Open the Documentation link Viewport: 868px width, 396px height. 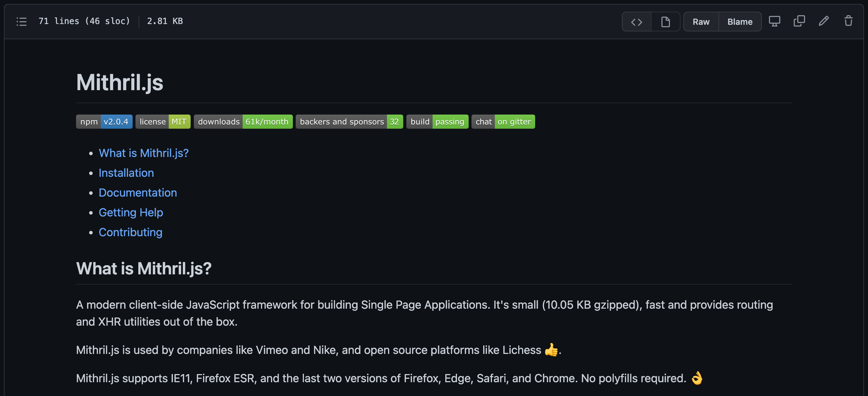point(138,192)
